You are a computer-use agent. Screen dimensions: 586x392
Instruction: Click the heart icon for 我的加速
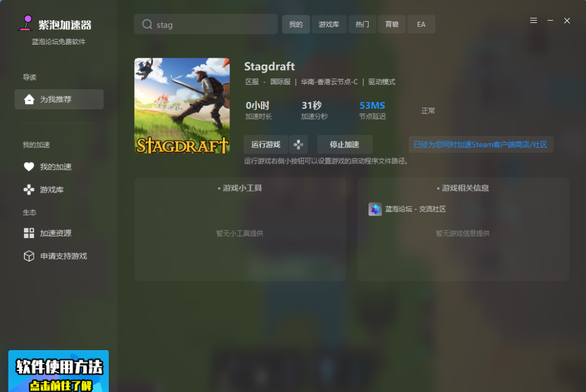click(x=29, y=167)
